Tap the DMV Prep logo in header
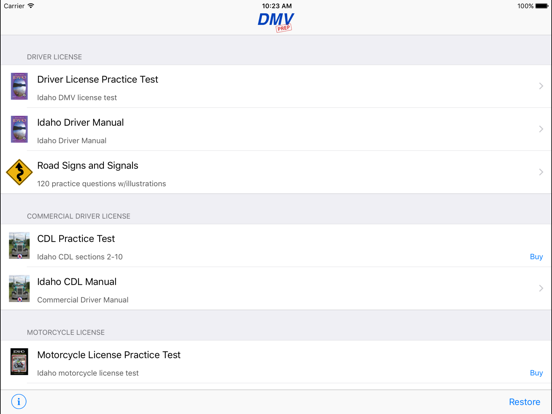The width and height of the screenshot is (552, 414). point(276,22)
